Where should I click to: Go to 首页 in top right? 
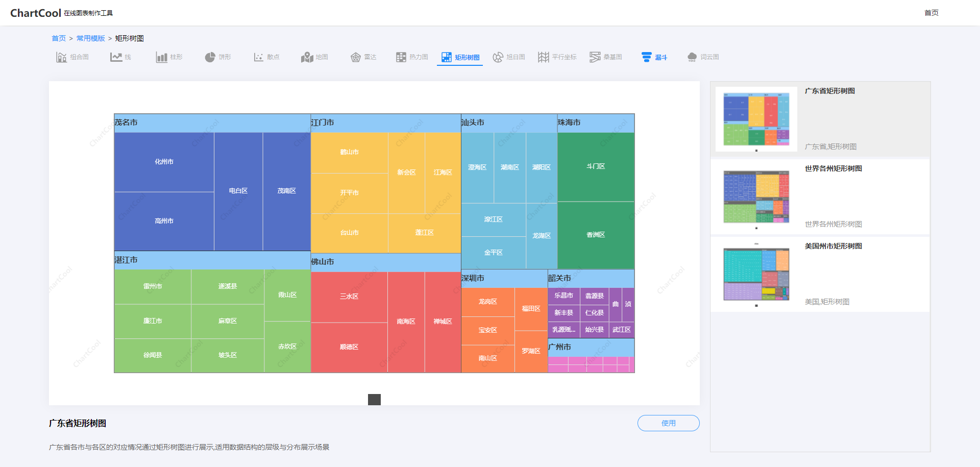(931, 13)
